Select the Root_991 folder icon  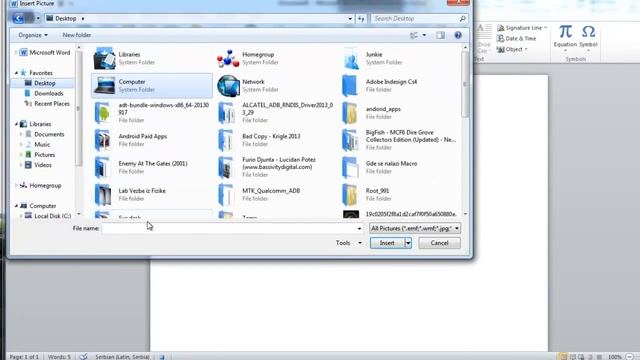coord(350,195)
